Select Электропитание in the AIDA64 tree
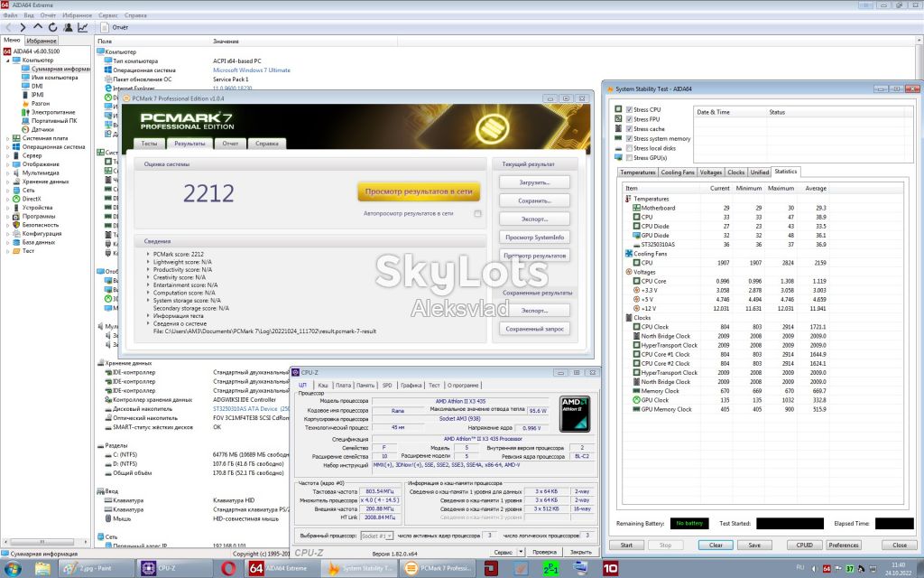 pos(49,112)
